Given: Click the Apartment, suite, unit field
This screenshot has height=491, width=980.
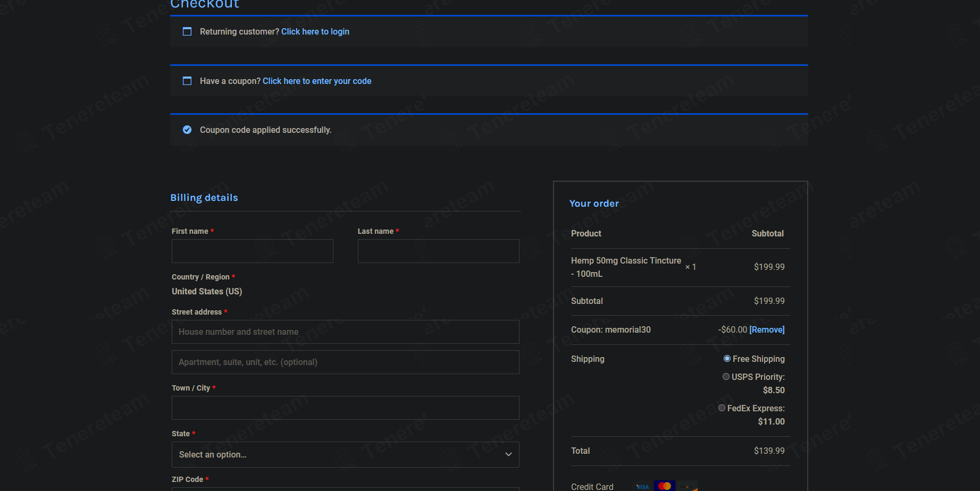Looking at the screenshot, I should (x=346, y=362).
